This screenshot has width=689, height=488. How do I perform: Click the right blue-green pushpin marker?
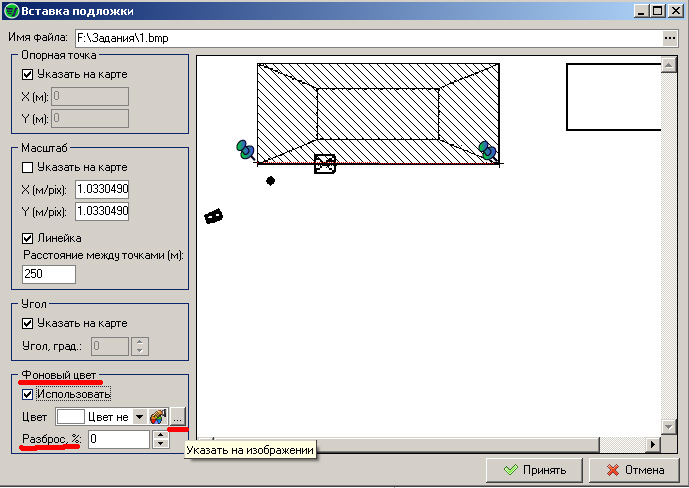click(x=487, y=150)
